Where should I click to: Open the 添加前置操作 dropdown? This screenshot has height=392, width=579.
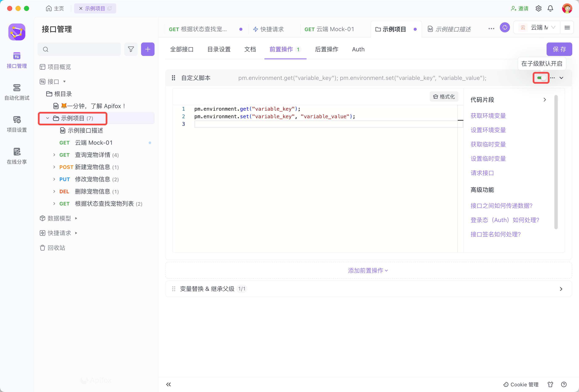(x=368, y=270)
